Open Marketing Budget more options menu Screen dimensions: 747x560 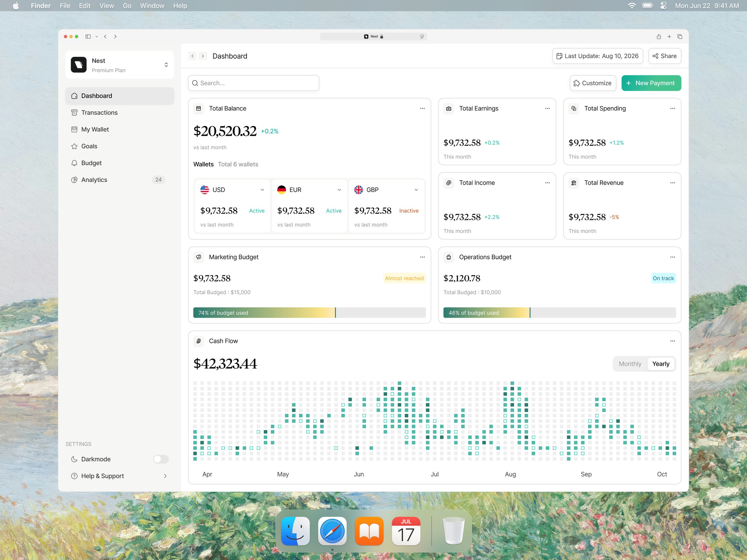pos(422,257)
